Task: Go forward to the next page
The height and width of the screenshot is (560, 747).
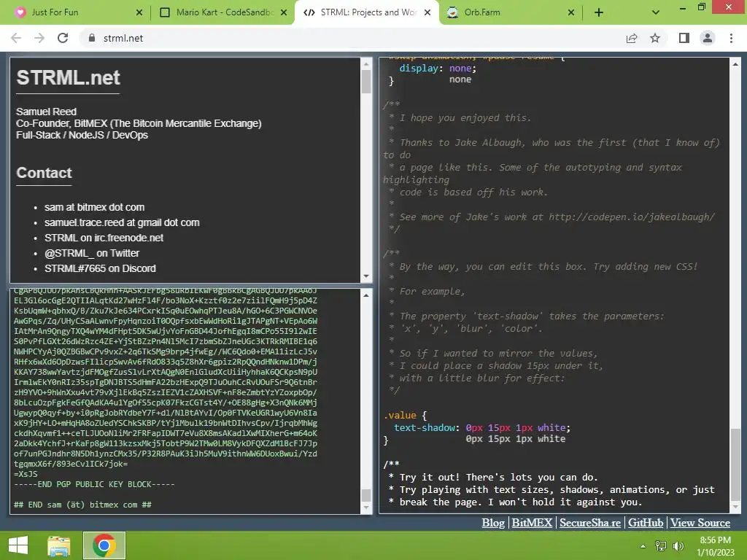Action: pos(39,38)
